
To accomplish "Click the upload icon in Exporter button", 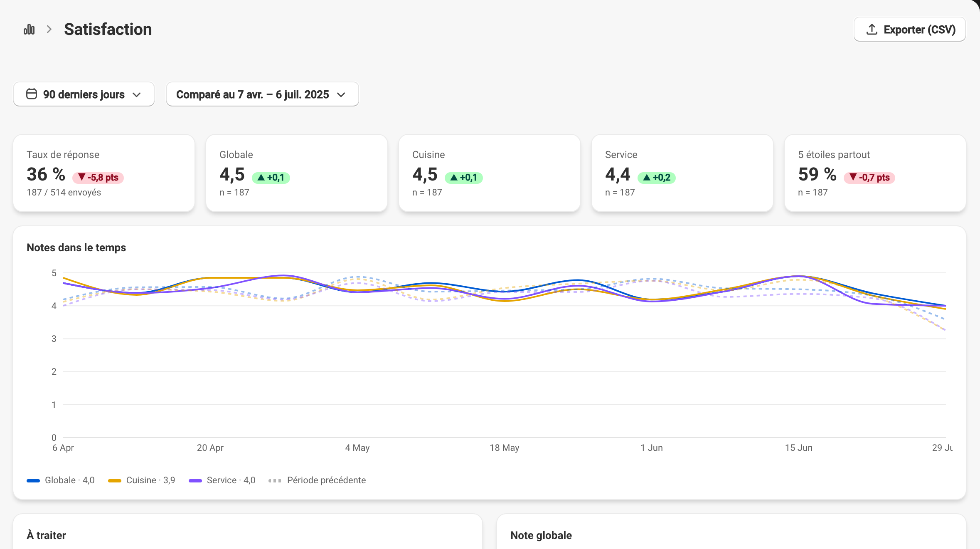I will (x=872, y=30).
